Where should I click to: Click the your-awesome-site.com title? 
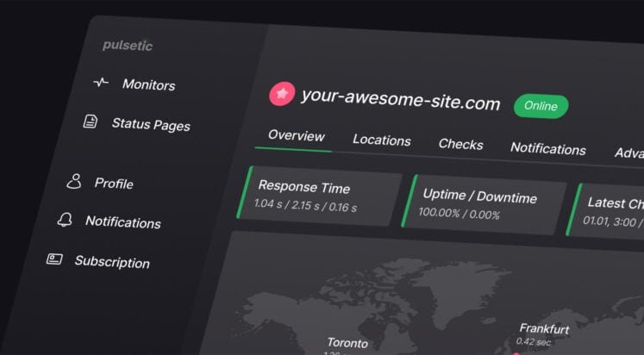401,100
